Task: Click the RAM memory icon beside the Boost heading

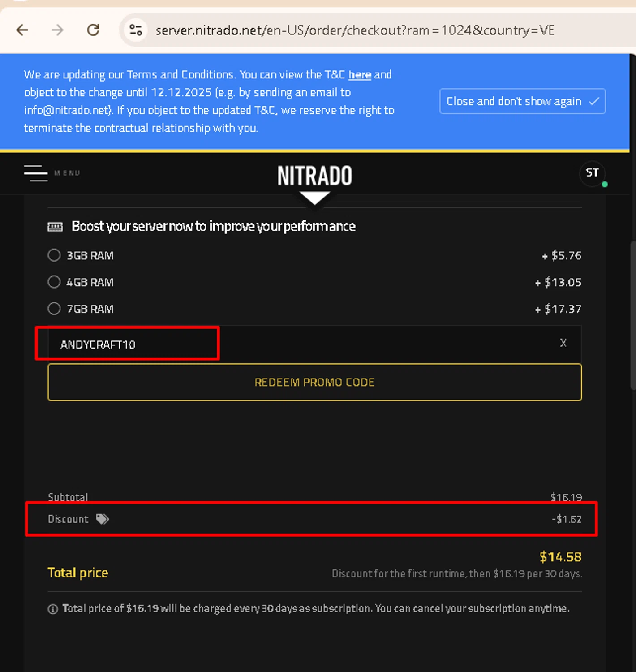Action: pyautogui.click(x=55, y=227)
